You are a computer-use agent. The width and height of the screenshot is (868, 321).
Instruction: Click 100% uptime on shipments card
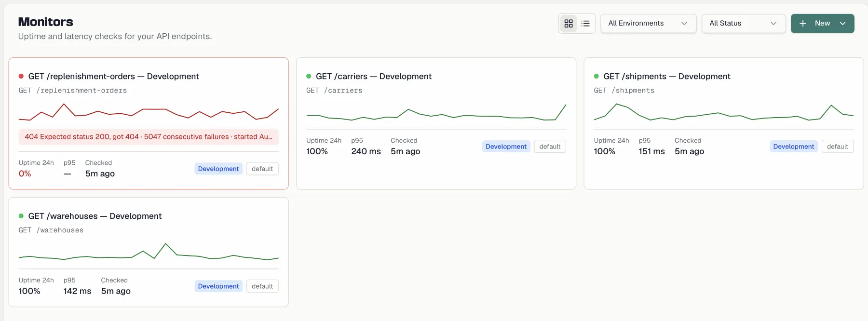[605, 151]
